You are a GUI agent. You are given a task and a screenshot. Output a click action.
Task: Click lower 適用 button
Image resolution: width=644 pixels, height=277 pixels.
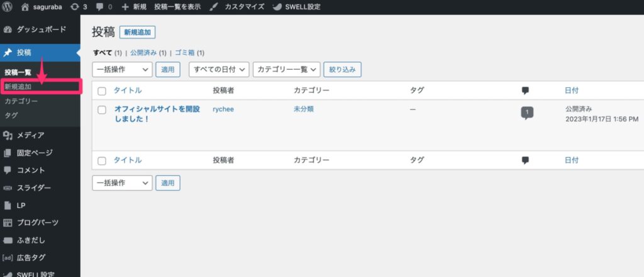pos(167,183)
